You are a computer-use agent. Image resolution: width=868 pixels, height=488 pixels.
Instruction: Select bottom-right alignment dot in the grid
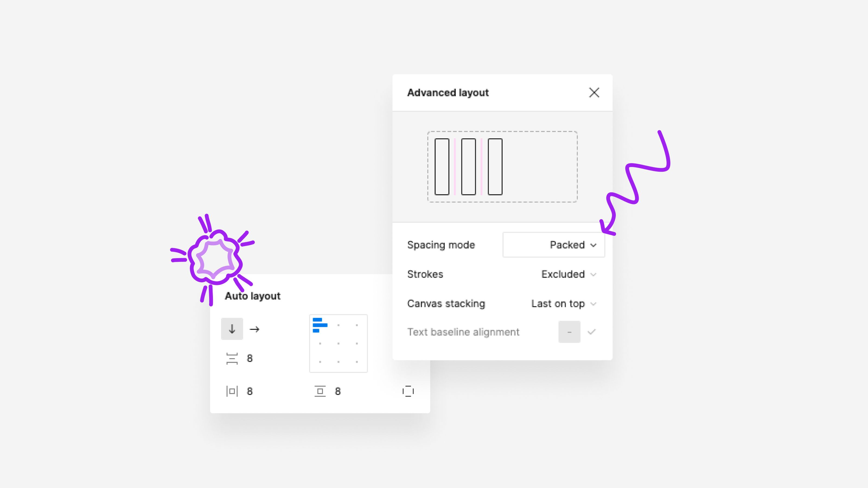356,362
